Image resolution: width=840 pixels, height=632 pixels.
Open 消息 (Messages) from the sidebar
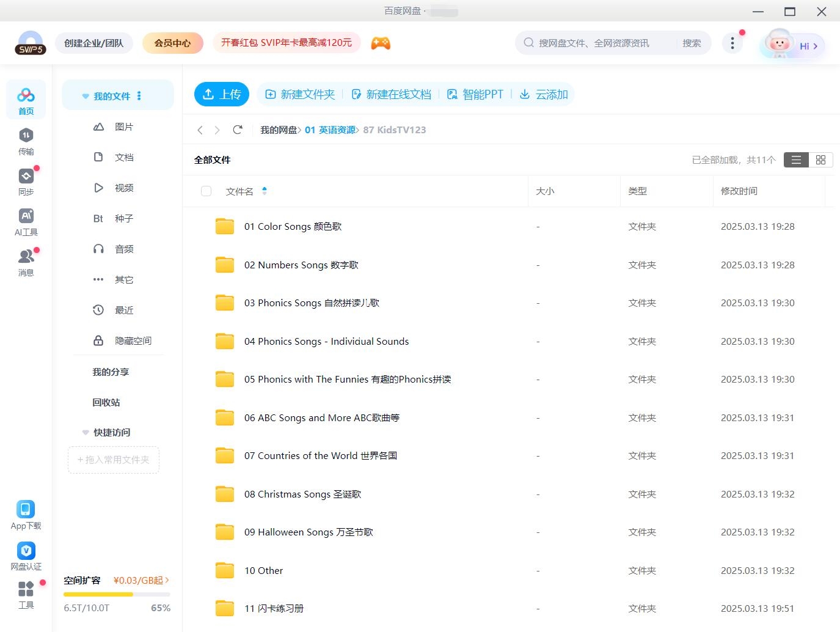(26, 262)
